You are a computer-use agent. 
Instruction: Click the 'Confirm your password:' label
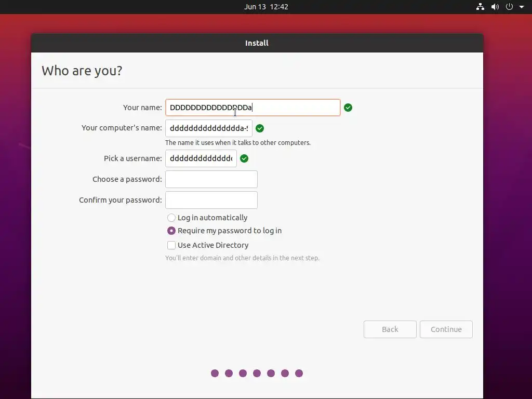click(x=121, y=200)
